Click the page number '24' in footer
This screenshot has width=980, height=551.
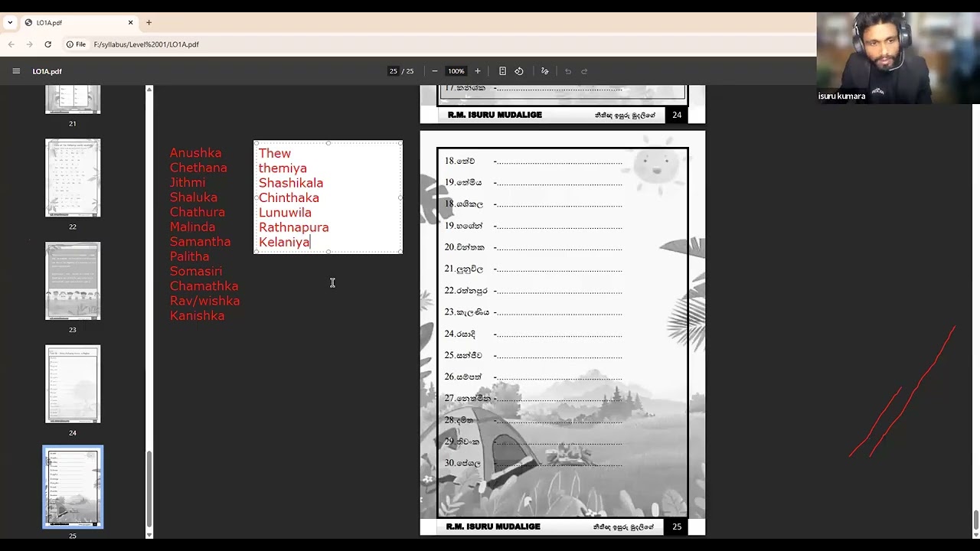[x=677, y=115]
